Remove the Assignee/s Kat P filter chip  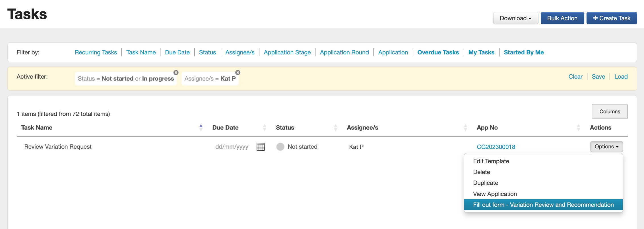238,73
